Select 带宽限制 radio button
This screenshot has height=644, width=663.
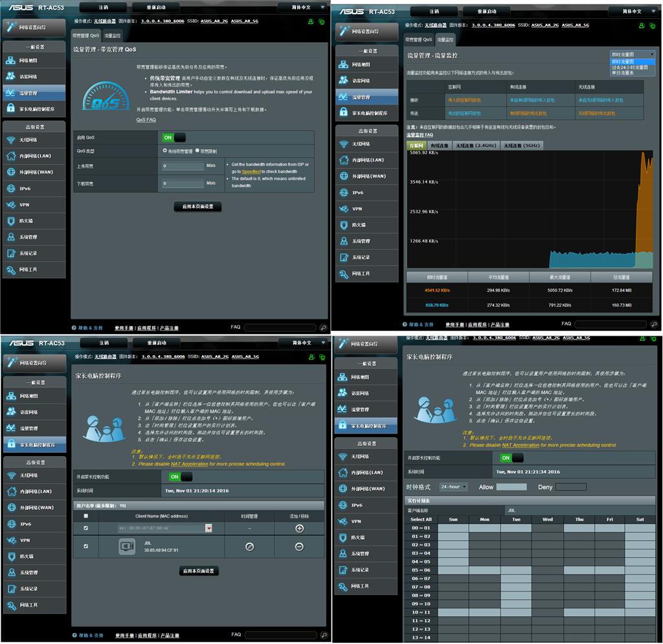coord(197,150)
